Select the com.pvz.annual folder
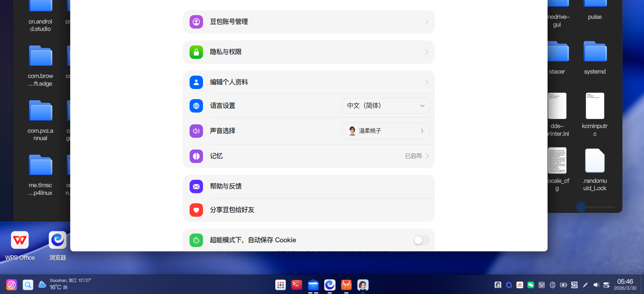 40,121
